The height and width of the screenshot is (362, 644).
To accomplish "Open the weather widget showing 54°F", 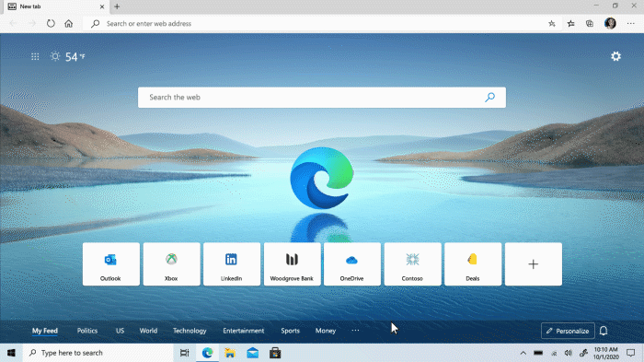I will click(67, 56).
